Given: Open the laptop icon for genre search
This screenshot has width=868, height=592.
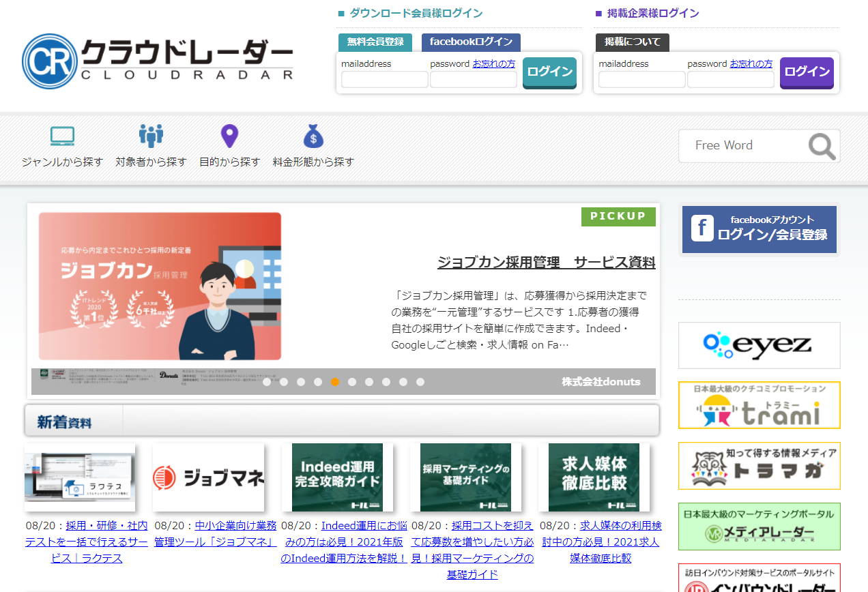Looking at the screenshot, I should [62, 136].
